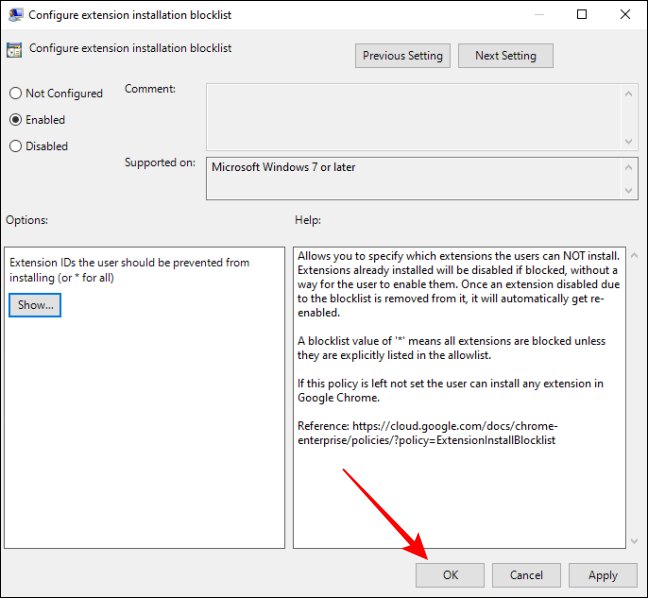Go to Previous Setting
648x598 pixels.
[403, 56]
